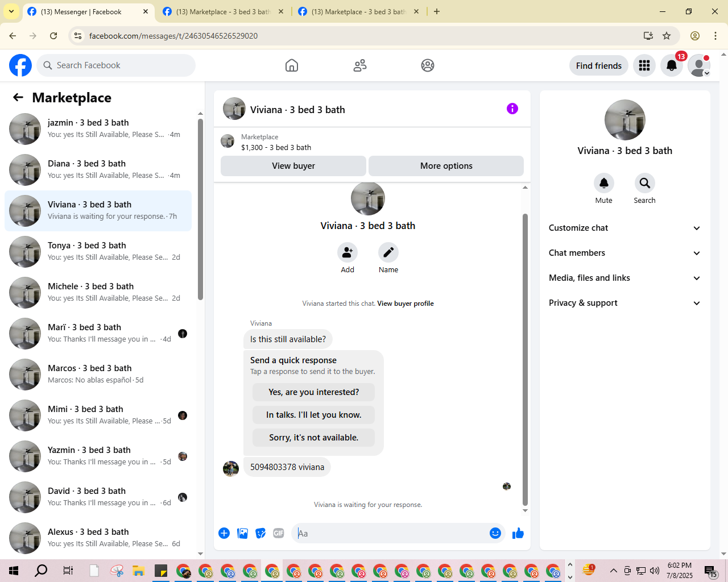
Task: Switch to the Messenger browser tab
Action: point(88,11)
